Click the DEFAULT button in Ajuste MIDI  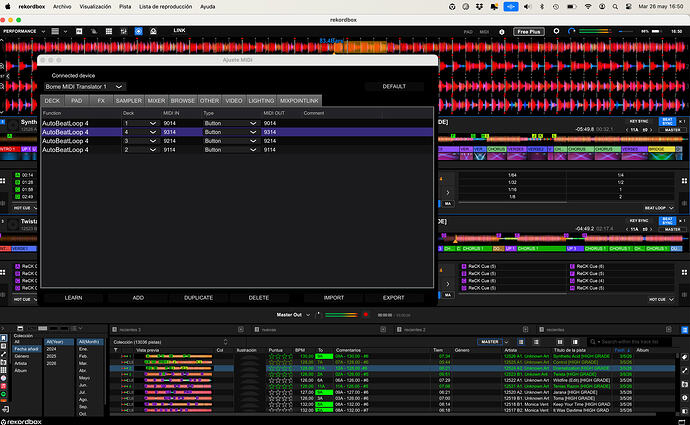coord(394,87)
